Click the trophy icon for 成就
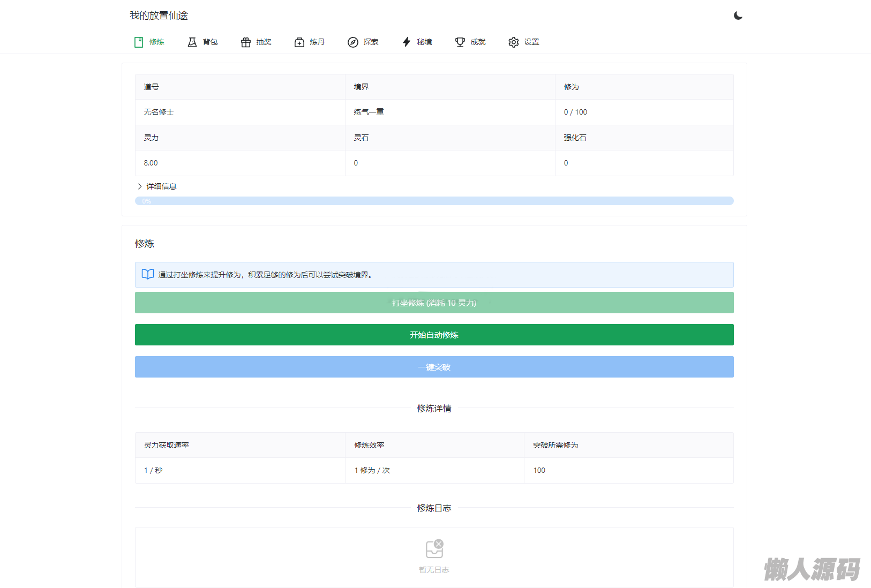 tap(460, 42)
